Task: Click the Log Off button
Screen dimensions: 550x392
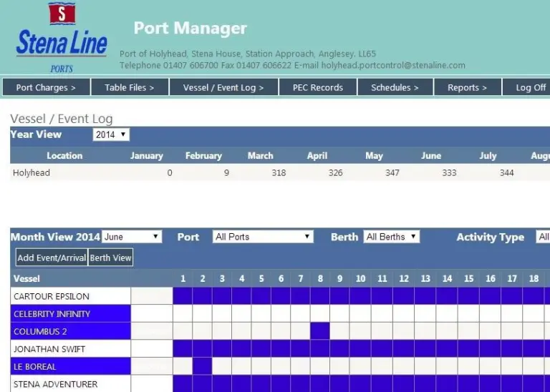Action: pos(526,87)
